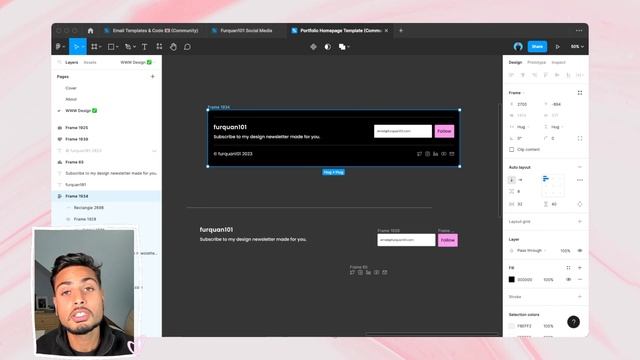Screen dimensions: 640x360
Task: Open the Pen tool dropdown arrow
Action: pyautogui.click(x=134, y=47)
